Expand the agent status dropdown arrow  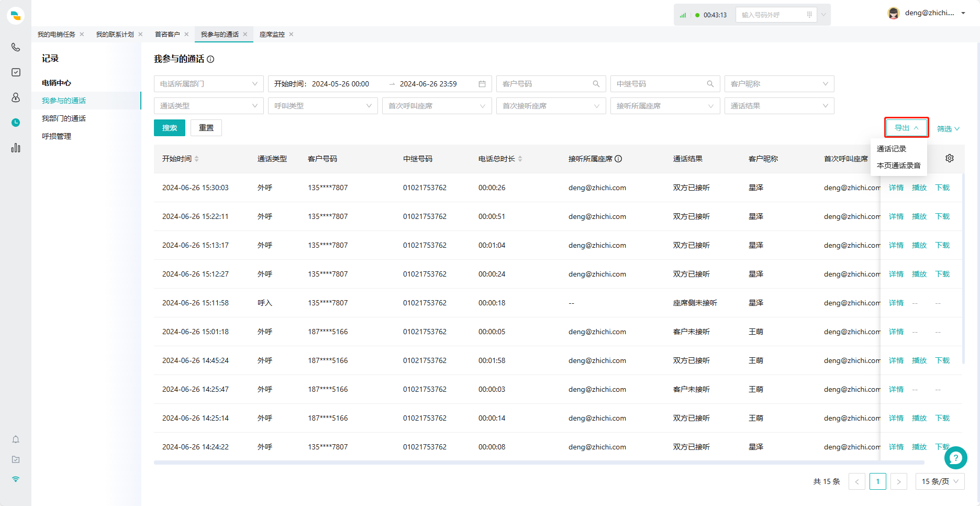[823, 15]
